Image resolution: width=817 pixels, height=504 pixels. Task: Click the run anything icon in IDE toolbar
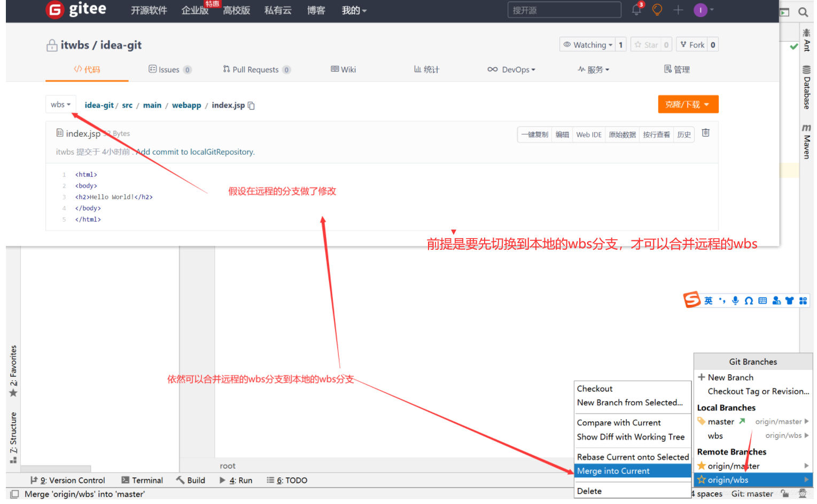click(x=784, y=12)
